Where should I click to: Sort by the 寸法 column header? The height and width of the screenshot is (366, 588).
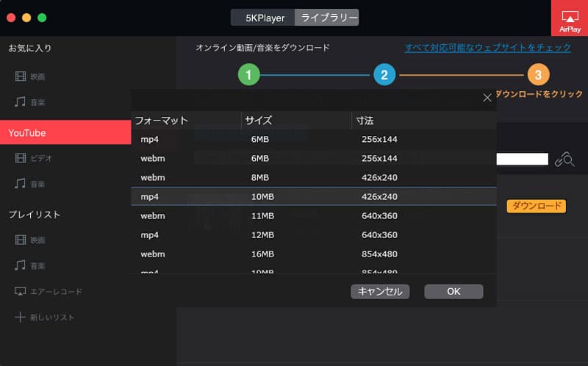pyautogui.click(x=424, y=121)
